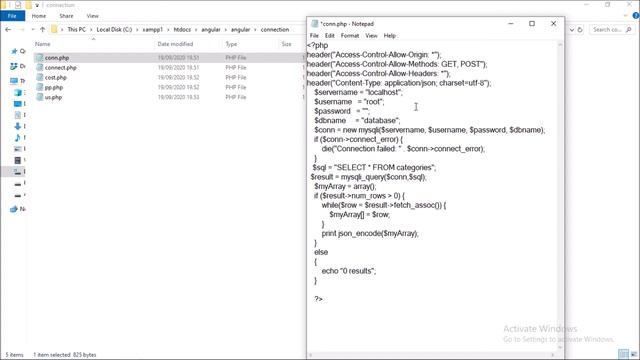Open chevron after Local Disk (C:) breadcrumb
The width and height of the screenshot is (640, 360).
tap(137, 29)
